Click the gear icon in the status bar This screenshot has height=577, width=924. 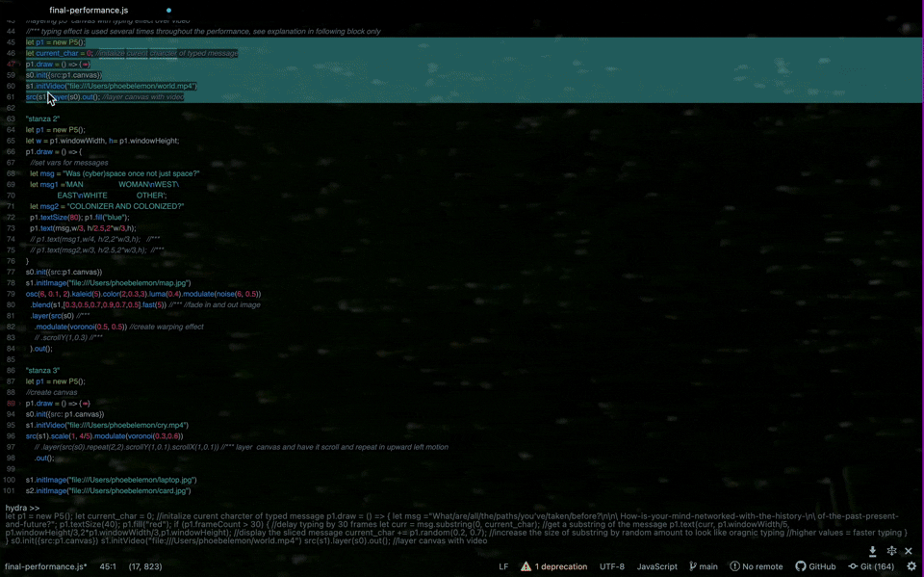point(911,566)
